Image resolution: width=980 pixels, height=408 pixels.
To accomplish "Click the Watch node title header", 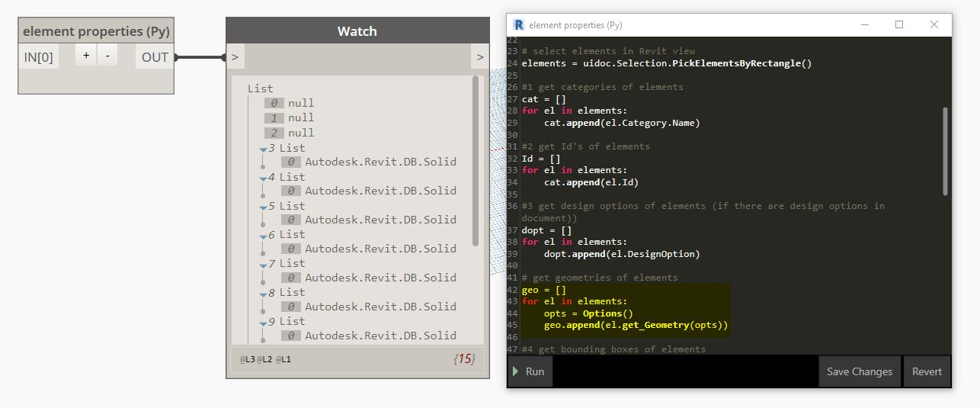I will click(x=357, y=31).
